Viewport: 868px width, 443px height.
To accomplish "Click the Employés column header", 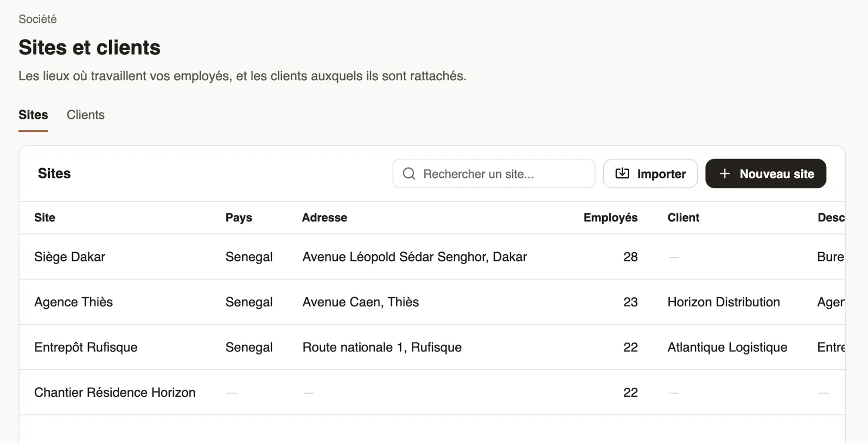I will click(x=610, y=217).
